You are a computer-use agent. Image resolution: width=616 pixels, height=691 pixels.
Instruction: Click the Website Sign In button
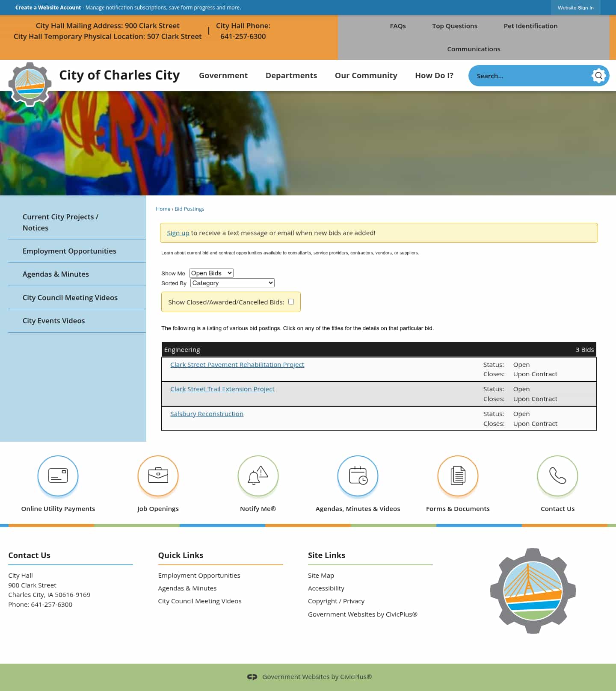coord(575,8)
